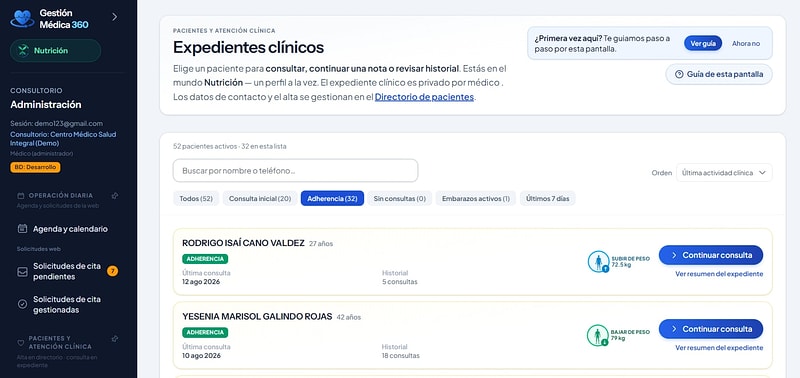800x378 pixels.
Task: Click the Nutrición profile icon
Action: point(23,51)
